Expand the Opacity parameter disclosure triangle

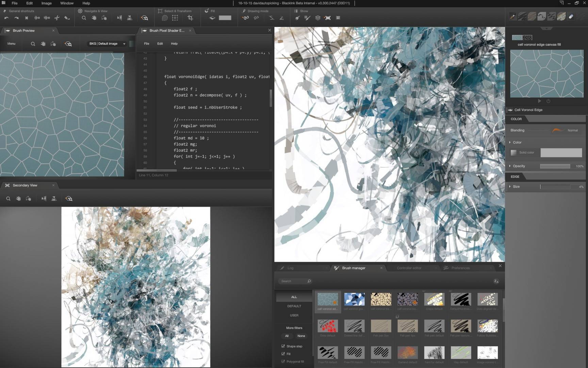(510, 166)
